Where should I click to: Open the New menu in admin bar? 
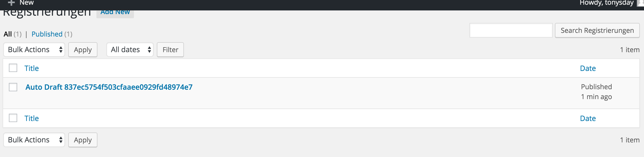[x=27, y=3]
